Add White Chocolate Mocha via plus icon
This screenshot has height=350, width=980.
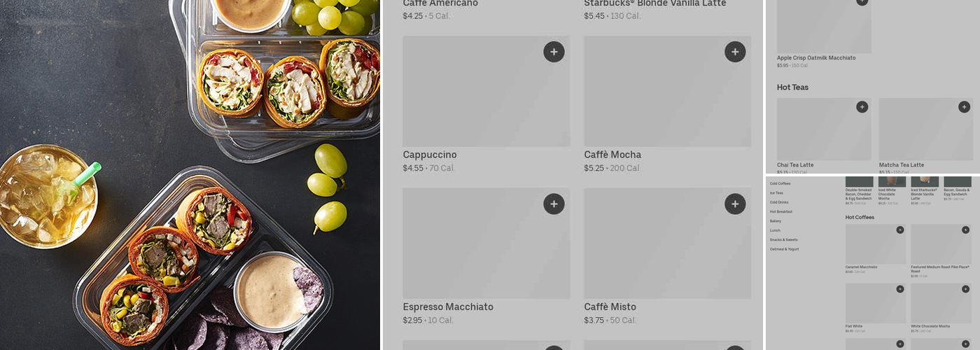click(x=966, y=289)
